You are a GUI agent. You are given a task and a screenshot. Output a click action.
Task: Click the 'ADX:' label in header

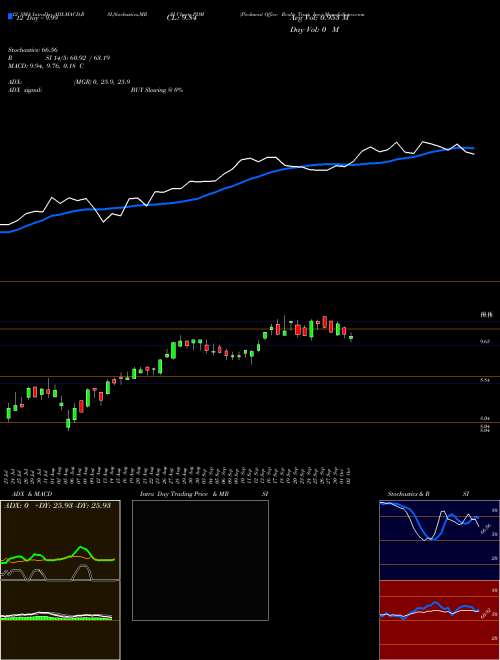pos(15,82)
